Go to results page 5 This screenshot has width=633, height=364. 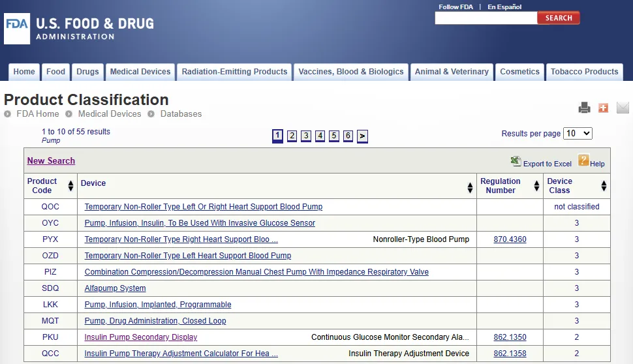pos(334,136)
